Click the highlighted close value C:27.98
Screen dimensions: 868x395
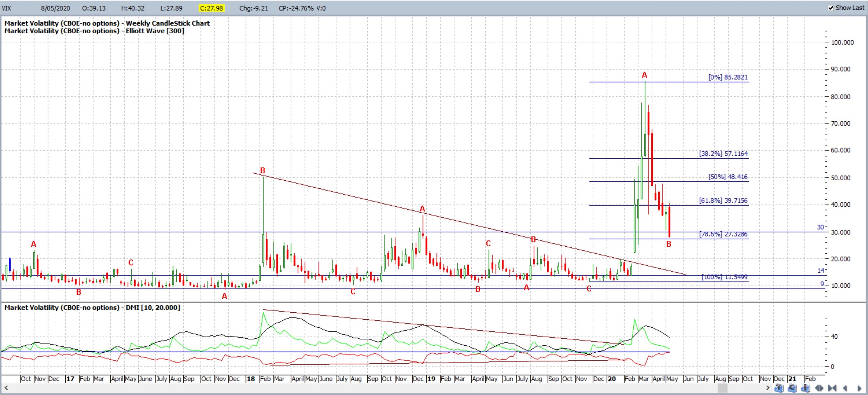[211, 8]
